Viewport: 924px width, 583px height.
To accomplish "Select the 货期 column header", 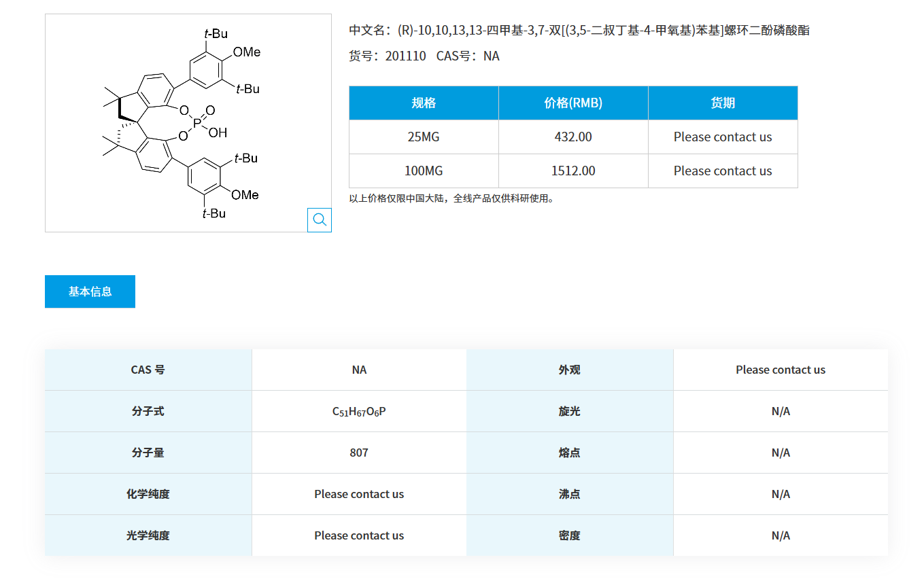I will tap(723, 103).
